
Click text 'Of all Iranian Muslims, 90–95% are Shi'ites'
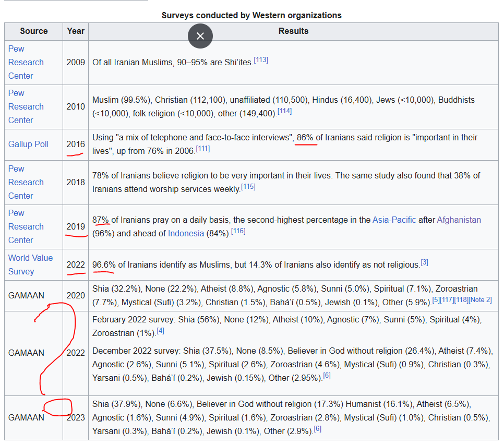click(x=172, y=62)
